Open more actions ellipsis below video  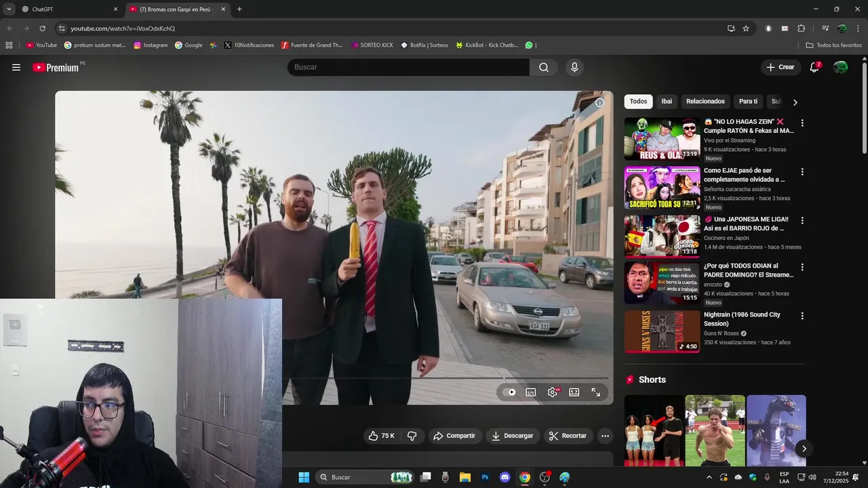[605, 436]
